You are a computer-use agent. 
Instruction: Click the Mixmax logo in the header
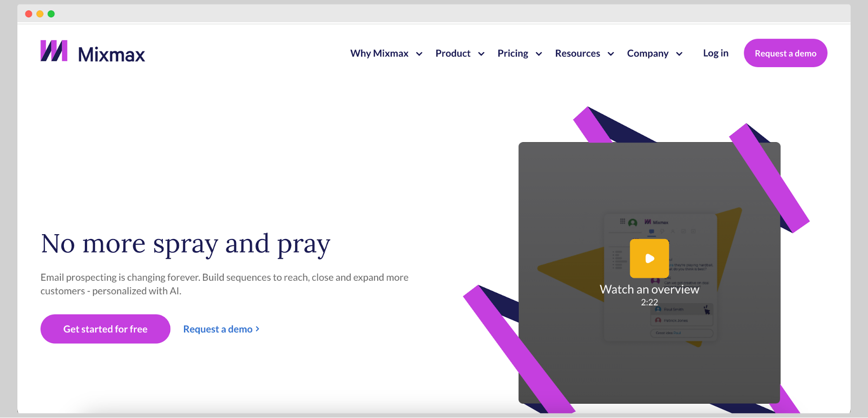click(x=92, y=52)
